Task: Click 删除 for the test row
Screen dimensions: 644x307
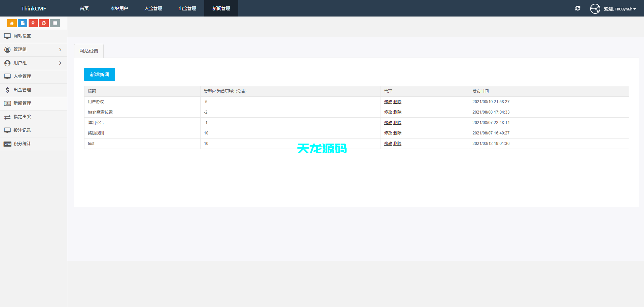Action: coord(397,144)
